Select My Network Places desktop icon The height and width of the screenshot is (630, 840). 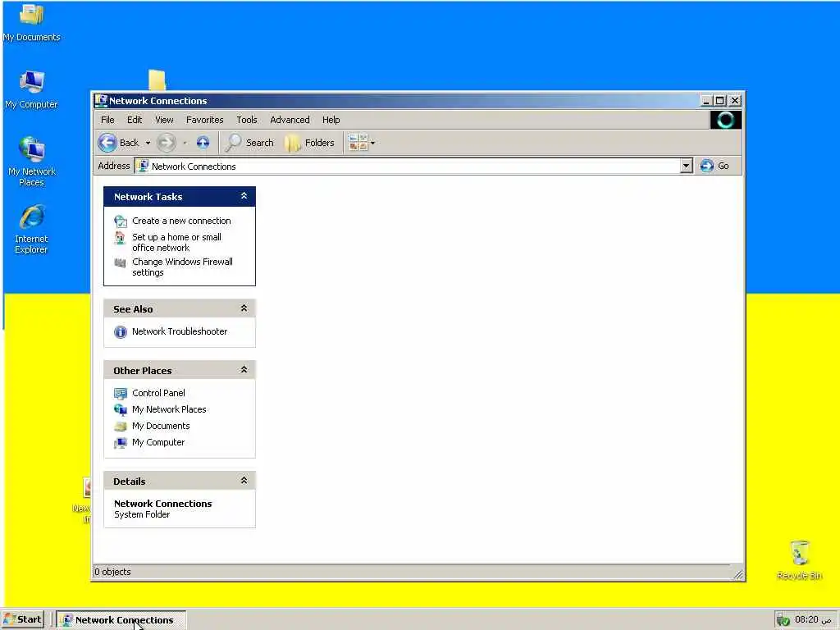click(32, 162)
